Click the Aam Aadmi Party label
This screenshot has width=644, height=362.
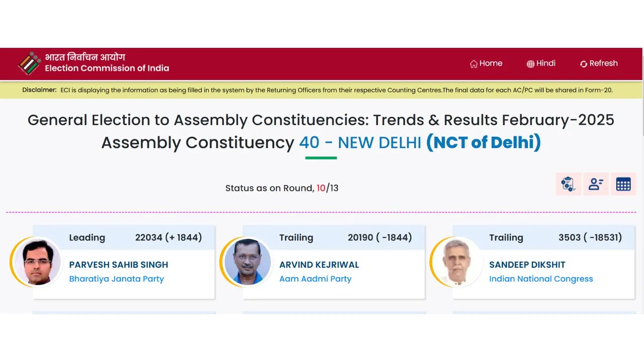pyautogui.click(x=315, y=279)
